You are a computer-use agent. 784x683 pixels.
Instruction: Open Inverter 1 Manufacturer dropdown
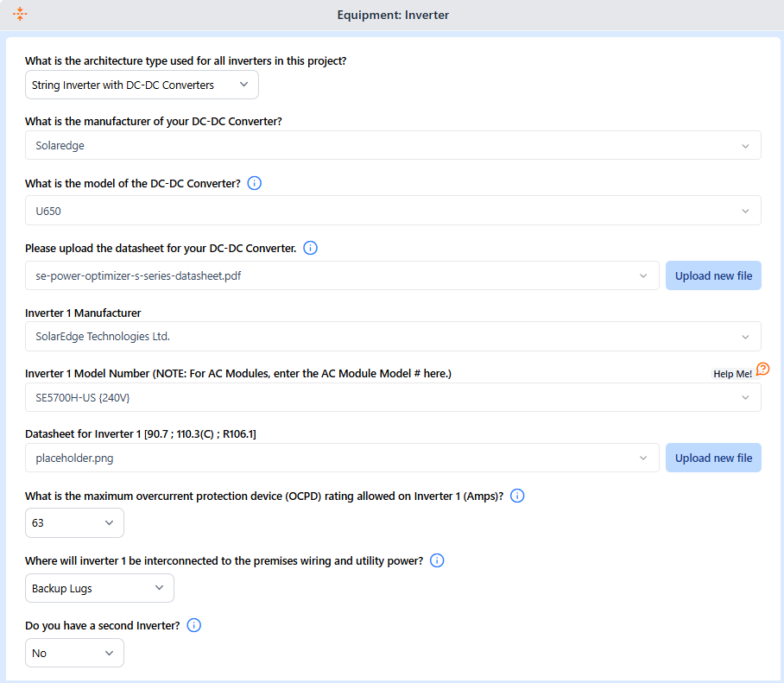point(393,337)
